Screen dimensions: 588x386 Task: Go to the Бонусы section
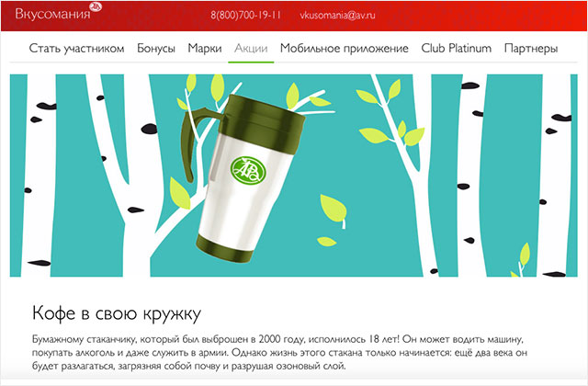(x=156, y=49)
